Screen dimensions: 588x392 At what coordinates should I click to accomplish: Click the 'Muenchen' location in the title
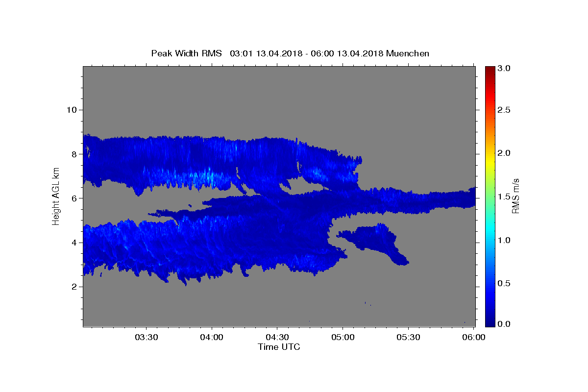pos(408,53)
